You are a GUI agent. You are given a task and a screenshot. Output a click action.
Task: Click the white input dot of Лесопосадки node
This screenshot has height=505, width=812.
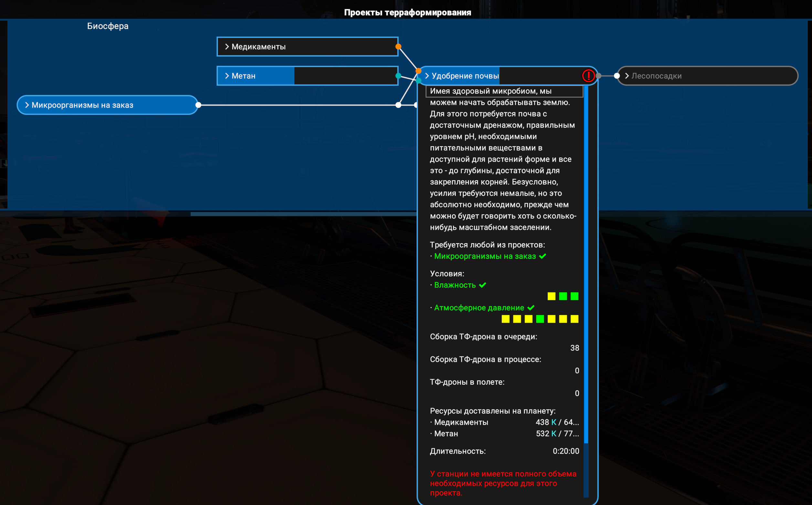tap(617, 76)
